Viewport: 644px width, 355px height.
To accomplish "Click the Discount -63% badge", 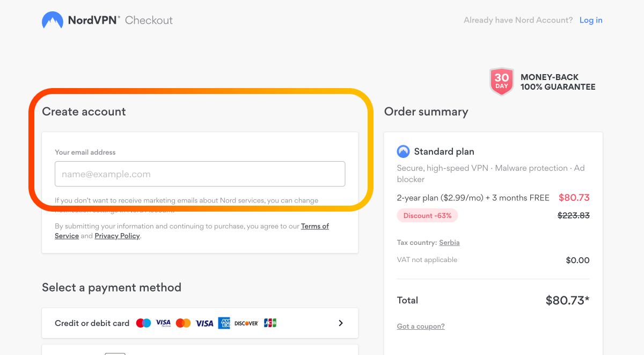I will pos(428,215).
